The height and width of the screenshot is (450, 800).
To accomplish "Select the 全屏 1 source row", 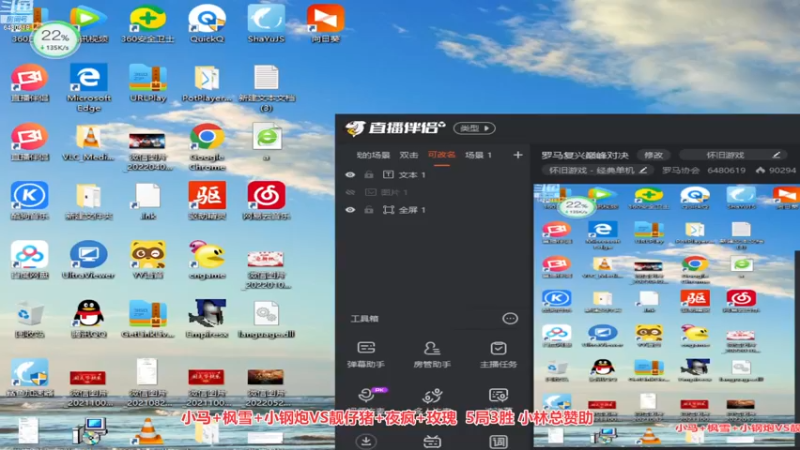I will tap(434, 210).
